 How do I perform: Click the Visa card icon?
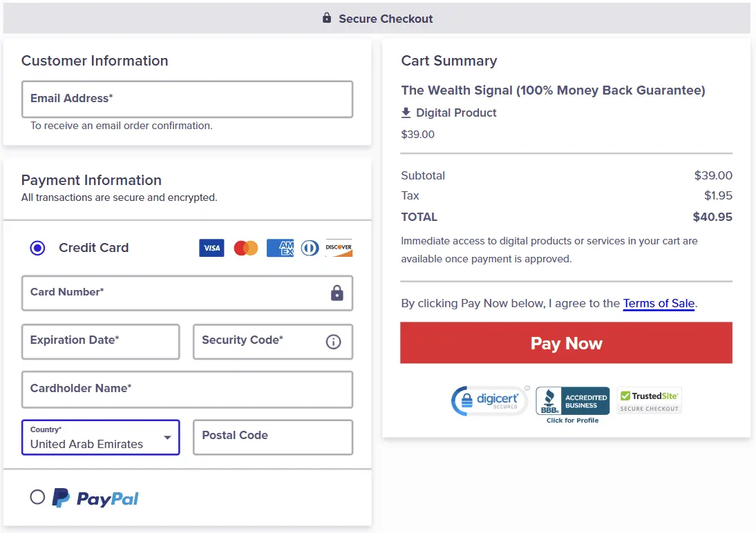click(211, 247)
